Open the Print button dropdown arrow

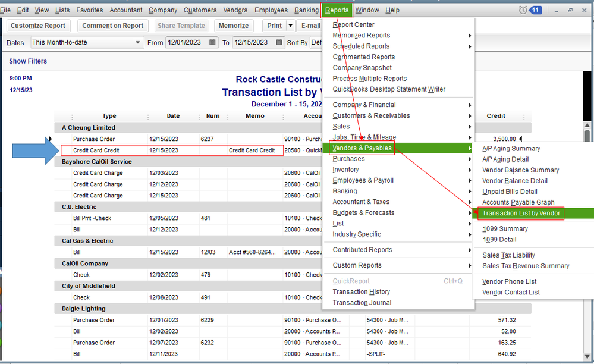[290, 26]
